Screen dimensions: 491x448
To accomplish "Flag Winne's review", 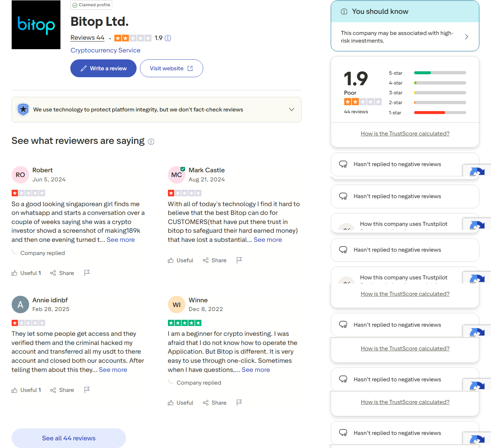I will 239,402.
